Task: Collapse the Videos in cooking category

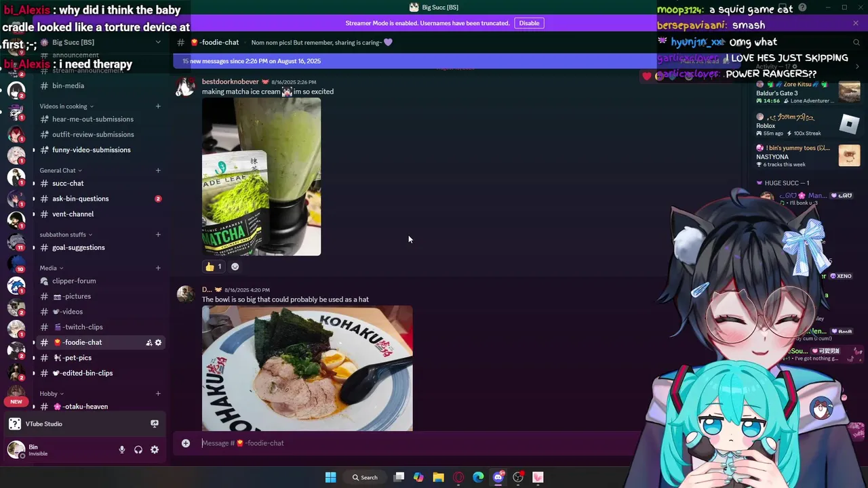Action: point(66,106)
